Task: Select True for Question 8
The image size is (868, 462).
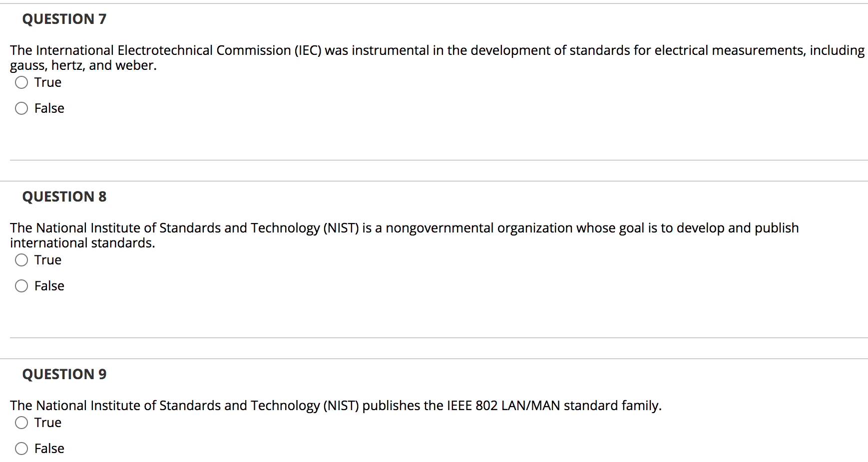Action: [21, 259]
